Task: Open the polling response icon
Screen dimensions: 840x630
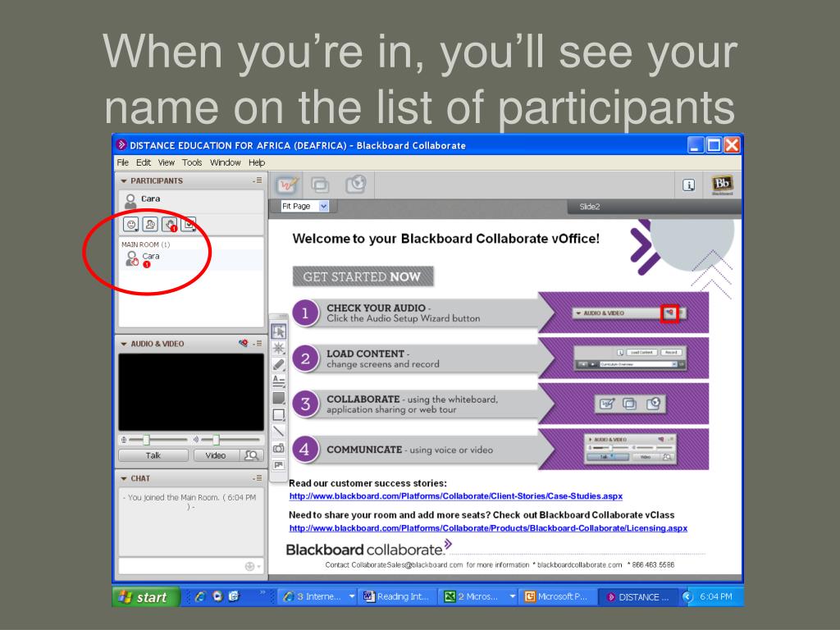Action: [x=189, y=225]
